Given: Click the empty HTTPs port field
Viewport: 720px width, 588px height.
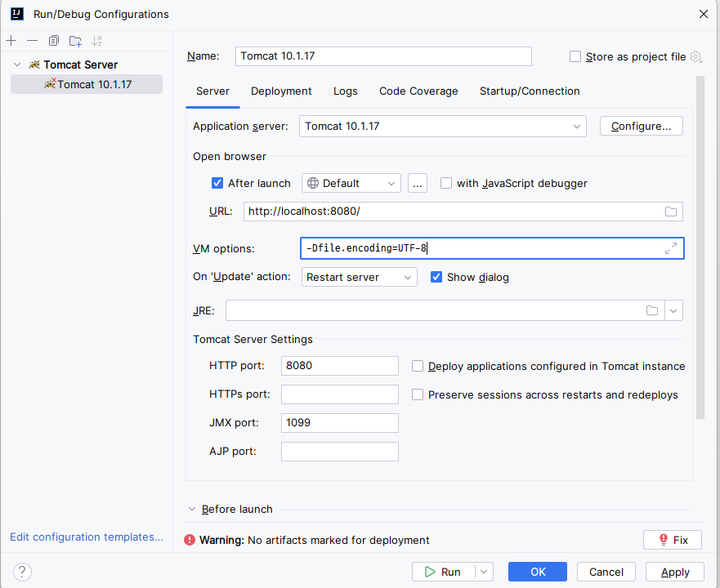Looking at the screenshot, I should [340, 394].
